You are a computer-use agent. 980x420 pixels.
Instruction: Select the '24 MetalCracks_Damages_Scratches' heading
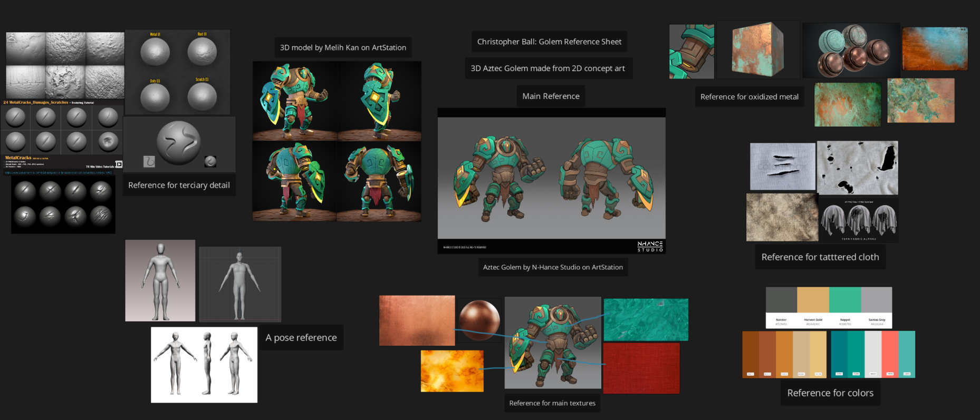point(36,102)
